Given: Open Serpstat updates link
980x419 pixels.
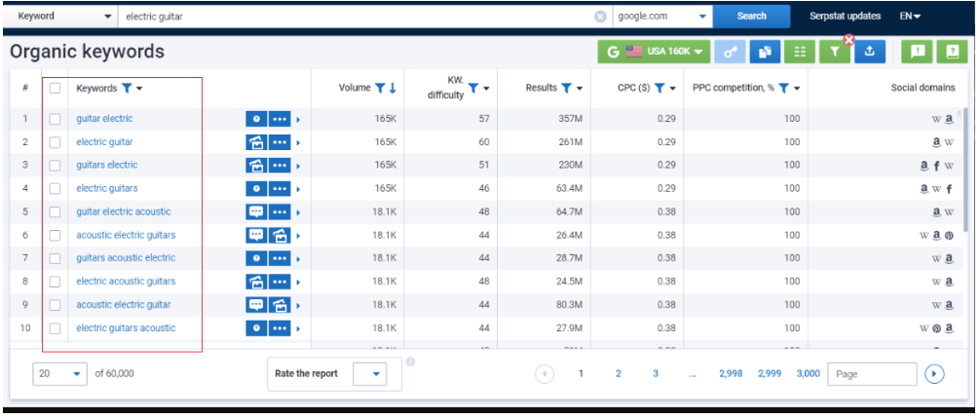Looking at the screenshot, I should [845, 17].
